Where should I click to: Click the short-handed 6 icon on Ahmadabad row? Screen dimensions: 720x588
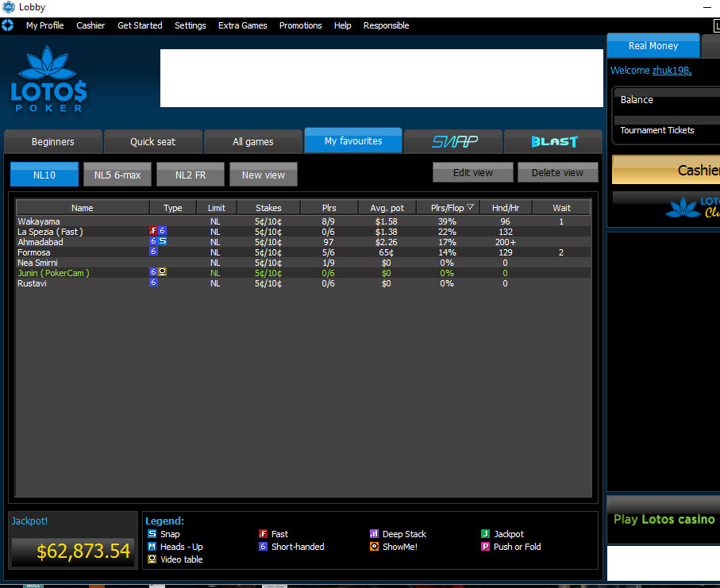coord(153,241)
